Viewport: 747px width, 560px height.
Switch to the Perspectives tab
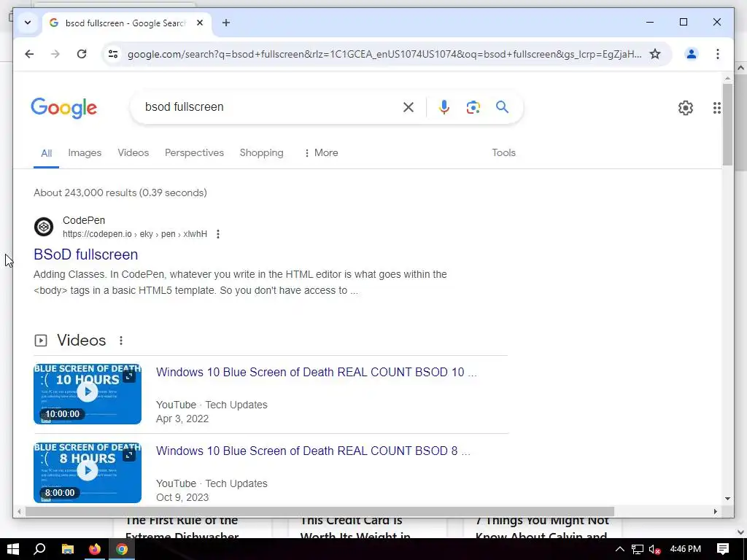[x=194, y=153]
